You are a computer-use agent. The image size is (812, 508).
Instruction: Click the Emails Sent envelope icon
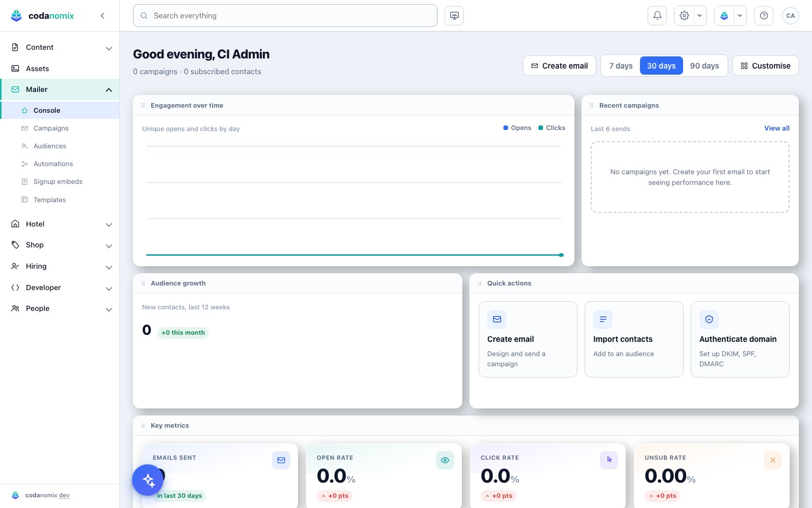281,460
